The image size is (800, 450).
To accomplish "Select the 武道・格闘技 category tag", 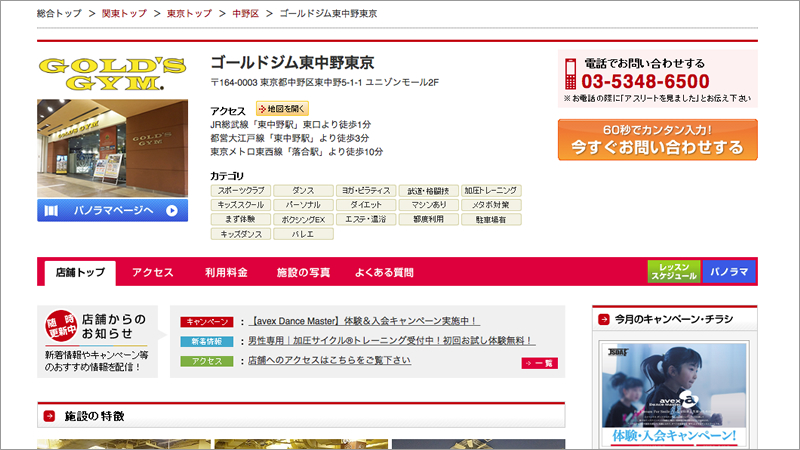I will (x=428, y=191).
